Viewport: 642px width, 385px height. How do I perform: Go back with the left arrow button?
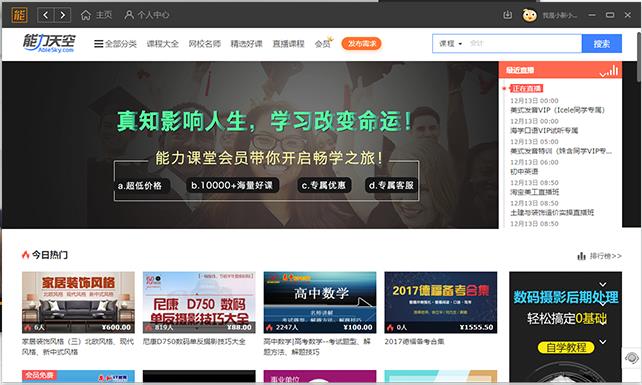pos(45,15)
